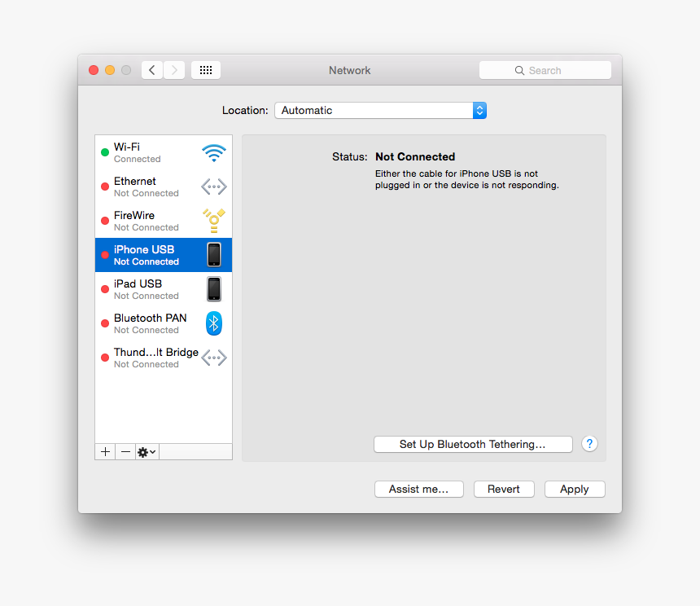700x606 pixels.
Task: Minimize the Network window
Action: (x=110, y=70)
